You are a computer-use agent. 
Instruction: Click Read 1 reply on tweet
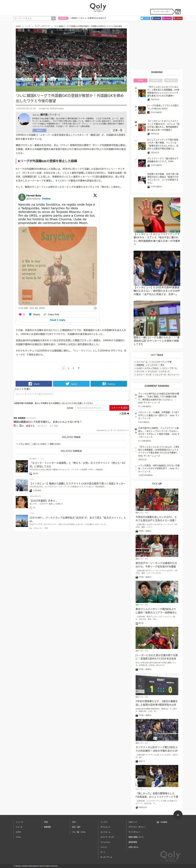click(x=58, y=320)
